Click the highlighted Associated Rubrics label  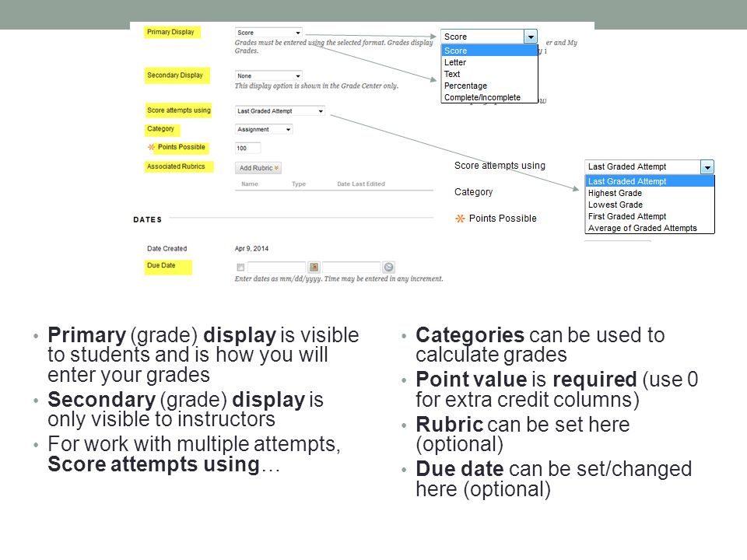tap(176, 166)
